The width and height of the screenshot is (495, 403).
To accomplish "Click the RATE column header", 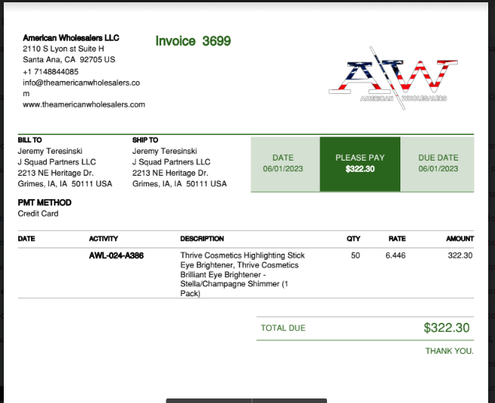I will click(397, 239).
